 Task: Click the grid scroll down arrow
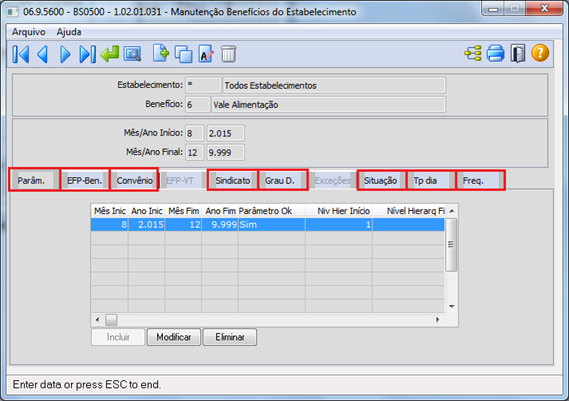click(x=451, y=306)
